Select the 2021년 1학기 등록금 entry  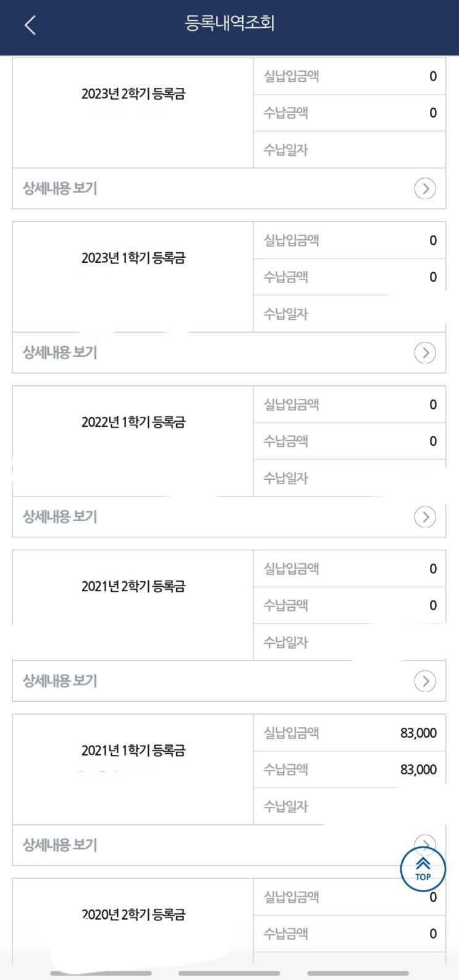pyautogui.click(x=133, y=751)
